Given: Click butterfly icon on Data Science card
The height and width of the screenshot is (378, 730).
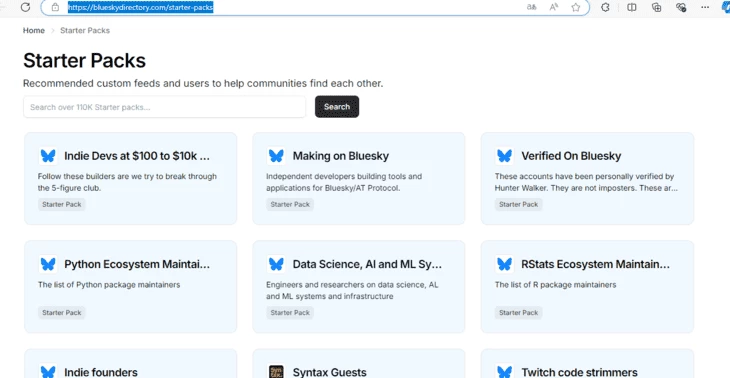Looking at the screenshot, I should [x=276, y=264].
